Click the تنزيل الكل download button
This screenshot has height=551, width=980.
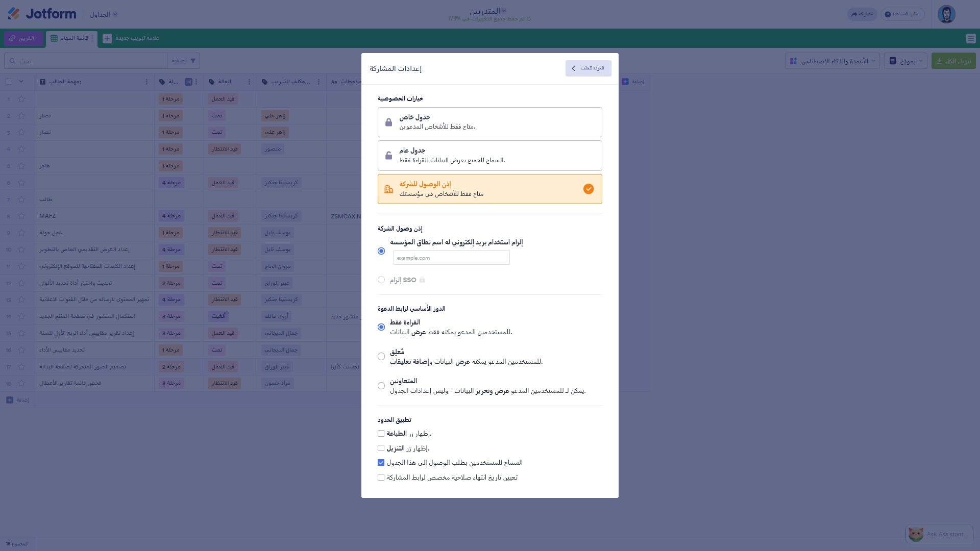953,61
